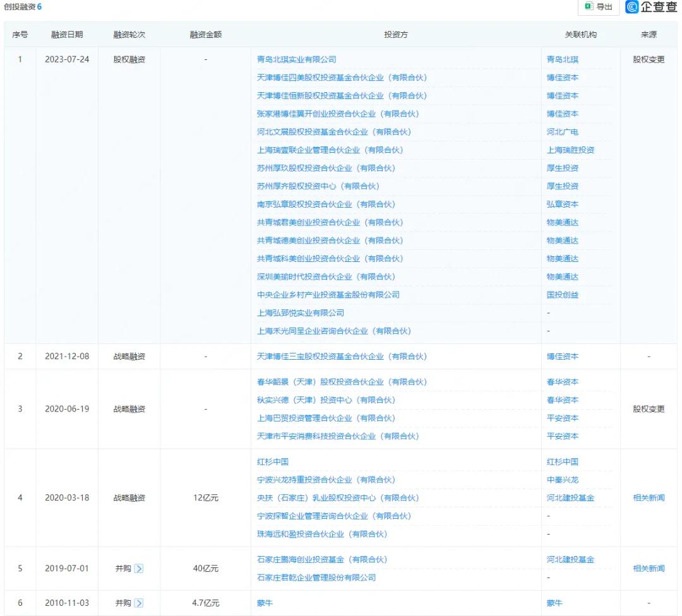
Task: Open the 红杉中国 investor link
Action: point(273,462)
